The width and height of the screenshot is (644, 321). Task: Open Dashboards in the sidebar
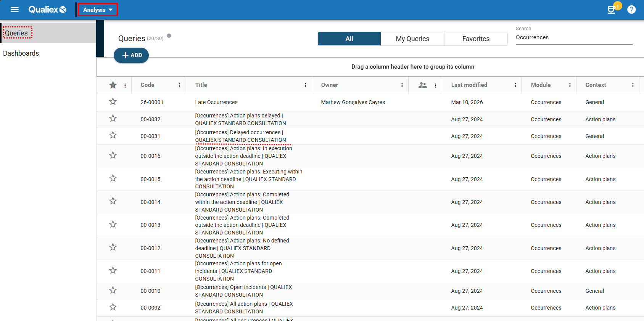click(x=21, y=53)
